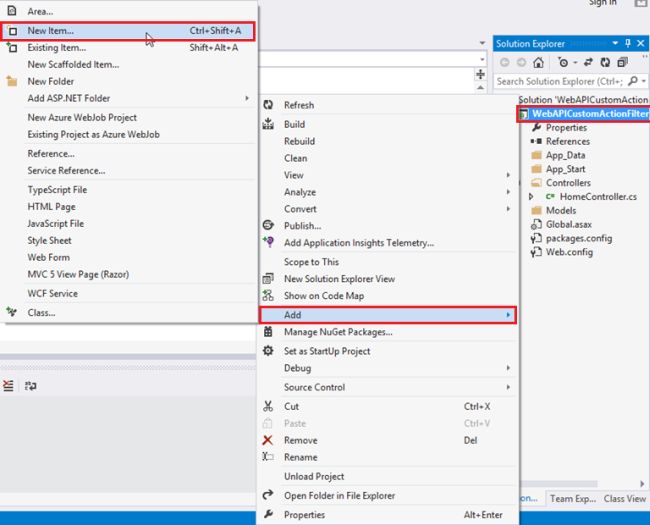Image resolution: width=650 pixels, height=525 pixels.
Task: Click the search magnifier icon in Solution Explorer
Action: (633, 81)
